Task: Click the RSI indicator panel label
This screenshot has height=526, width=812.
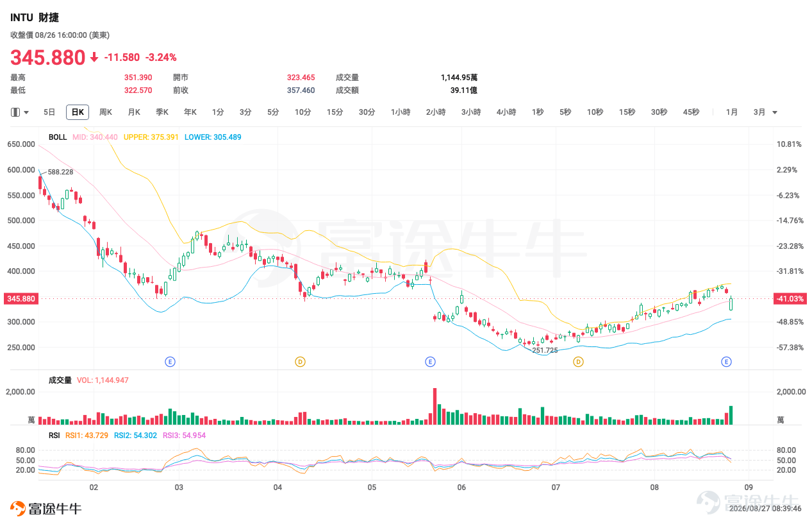Action: pos(54,435)
